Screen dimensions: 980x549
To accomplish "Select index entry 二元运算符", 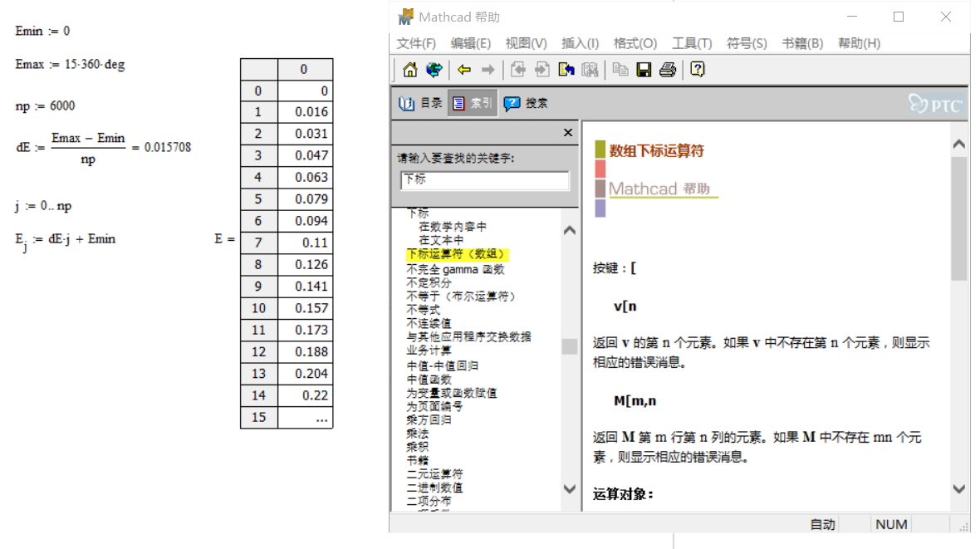I will tap(434, 474).
